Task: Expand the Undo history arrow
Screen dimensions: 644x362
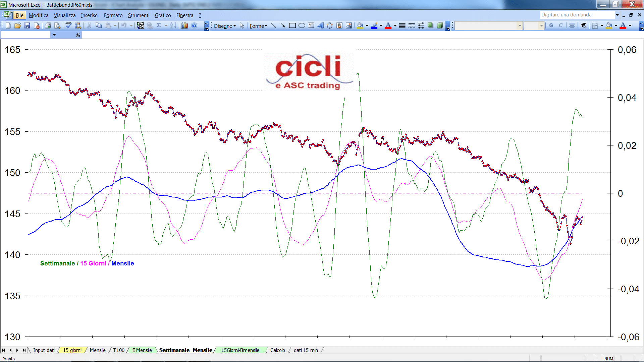Action: [x=131, y=25]
